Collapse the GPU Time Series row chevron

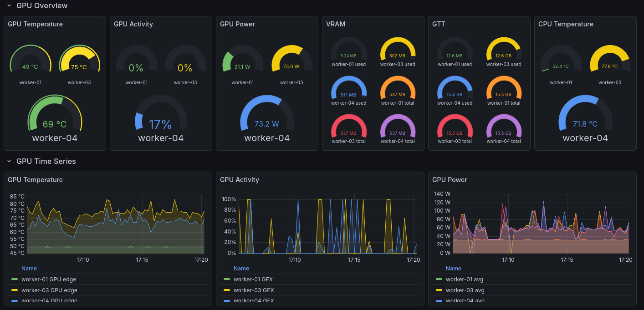pos(9,162)
